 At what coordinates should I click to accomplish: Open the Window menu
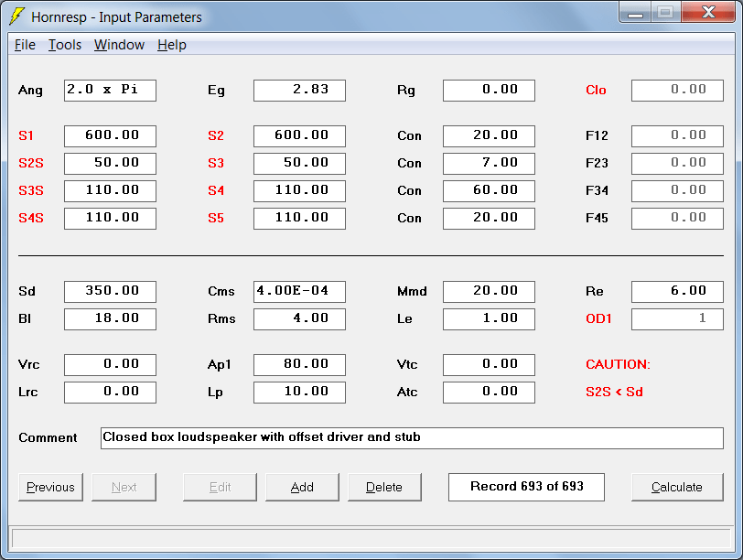pos(119,45)
